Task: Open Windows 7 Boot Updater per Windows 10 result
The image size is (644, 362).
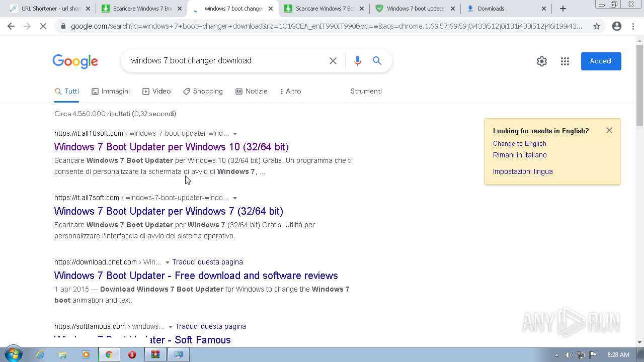Action: pos(171,147)
